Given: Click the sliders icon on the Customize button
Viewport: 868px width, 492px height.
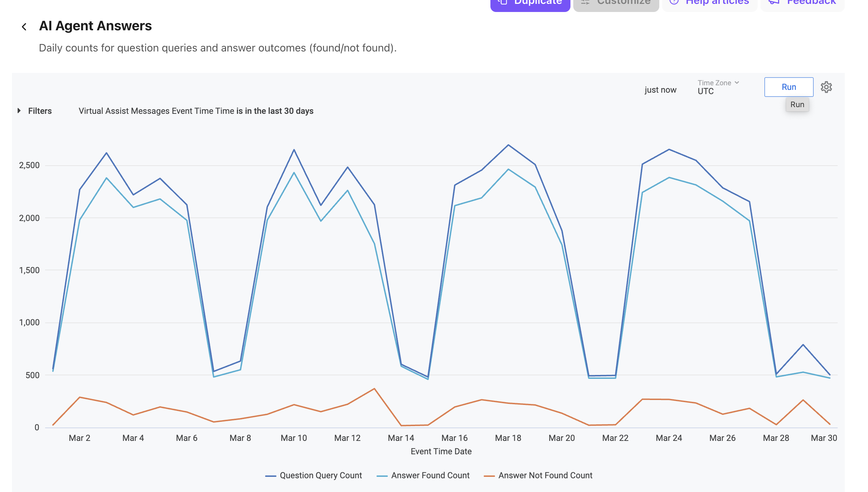Looking at the screenshot, I should [585, 2].
